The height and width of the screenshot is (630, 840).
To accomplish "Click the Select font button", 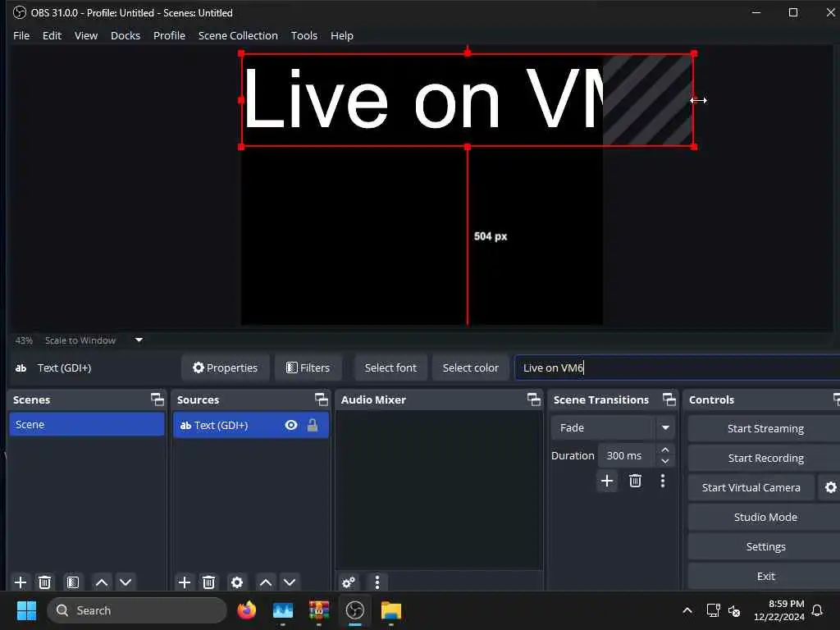I will point(390,367).
